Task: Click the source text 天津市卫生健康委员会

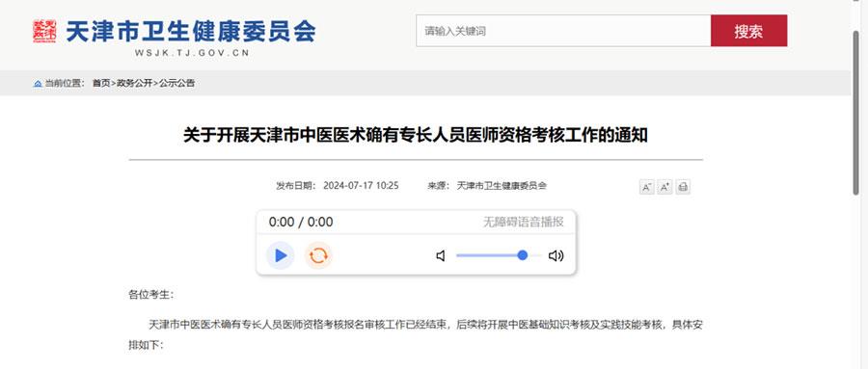Action: pyautogui.click(x=502, y=186)
